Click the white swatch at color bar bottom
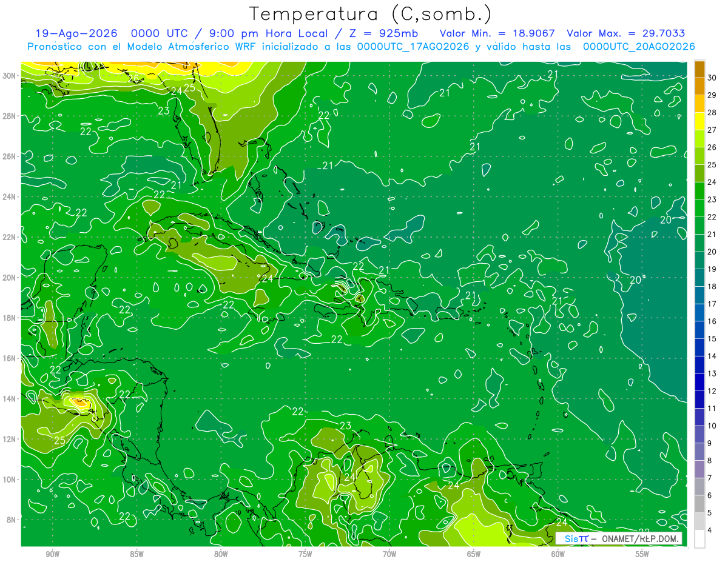 point(699,539)
